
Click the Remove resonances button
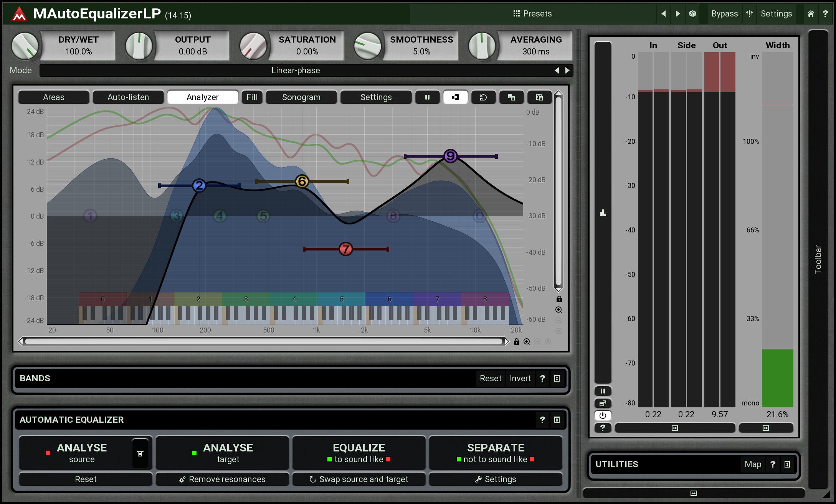(x=222, y=479)
